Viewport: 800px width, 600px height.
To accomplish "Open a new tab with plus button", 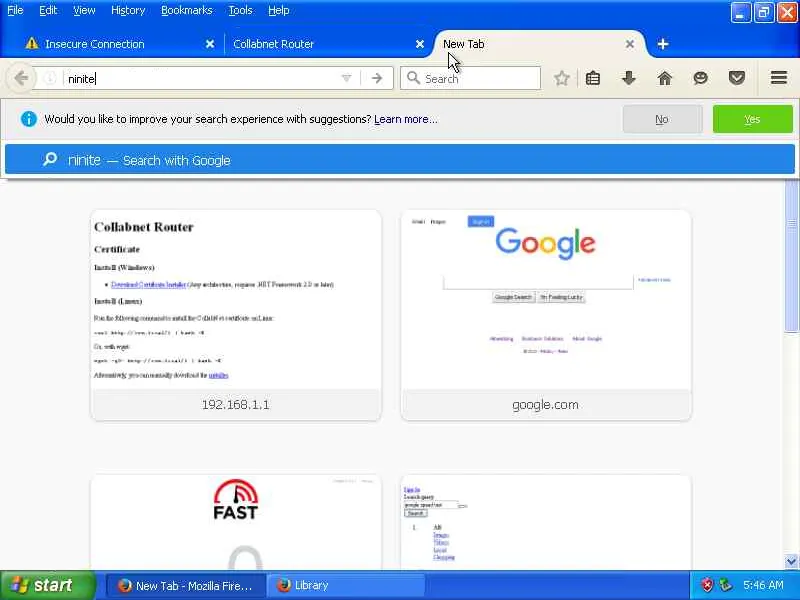I will tap(662, 44).
